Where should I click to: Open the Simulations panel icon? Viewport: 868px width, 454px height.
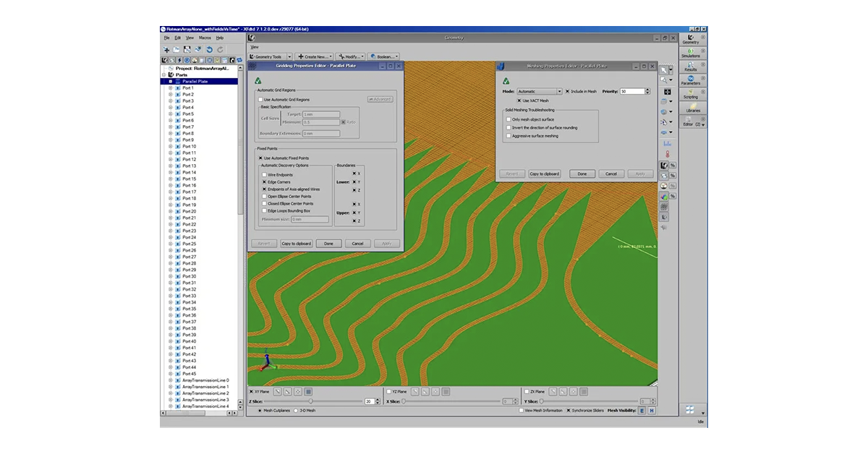pyautogui.click(x=689, y=52)
